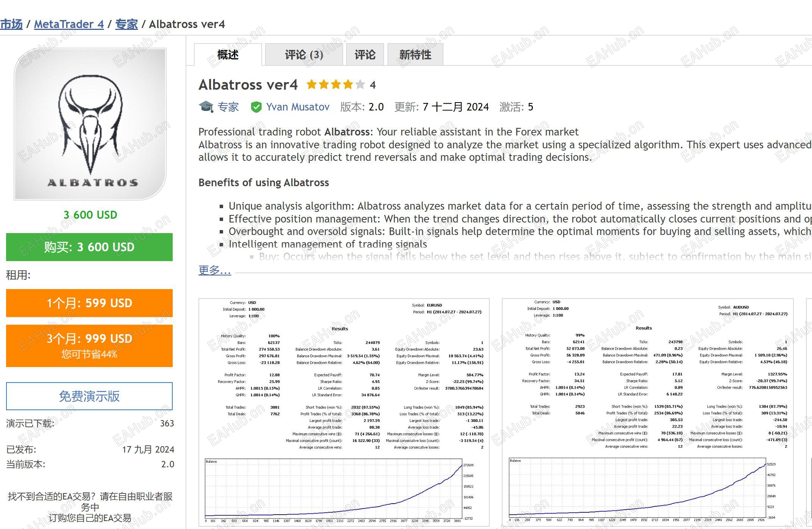
Task: Rent for 1个月 at 599 USD
Action: [x=89, y=303]
